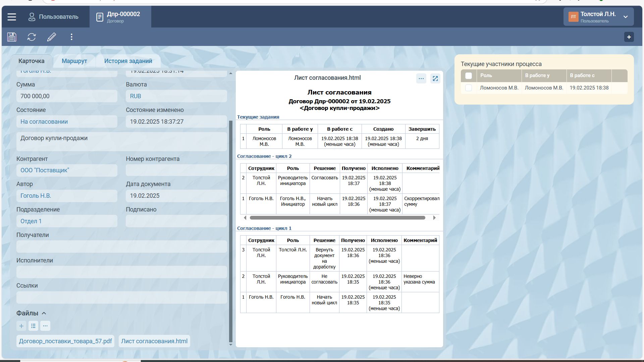644x362 pixels.
Task: Add a new file with plus icon
Action: [x=21, y=326]
